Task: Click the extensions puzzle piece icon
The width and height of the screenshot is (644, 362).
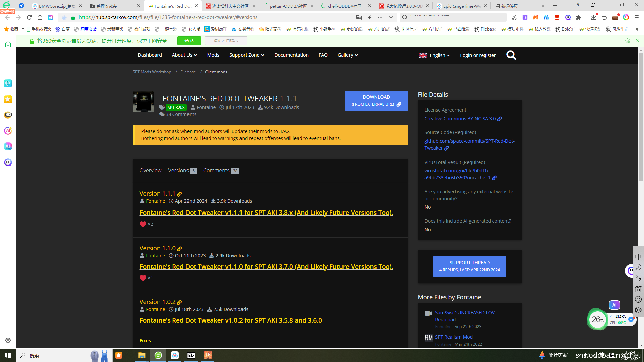Action: click(x=579, y=17)
